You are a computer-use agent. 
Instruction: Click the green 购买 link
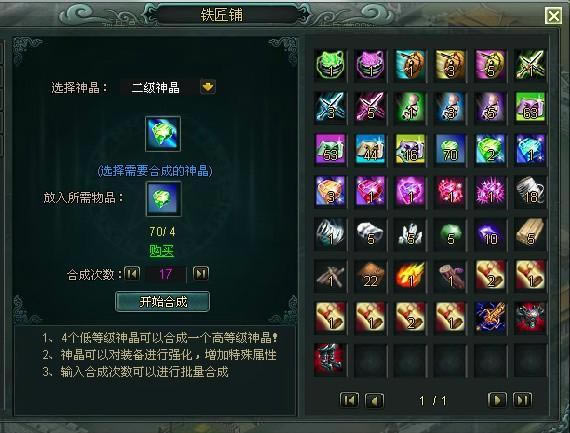(162, 250)
